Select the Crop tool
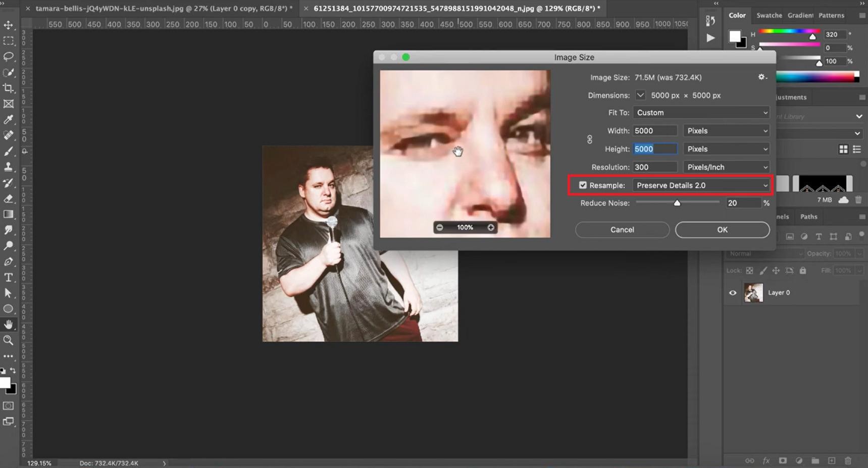The image size is (868, 468). [x=9, y=88]
